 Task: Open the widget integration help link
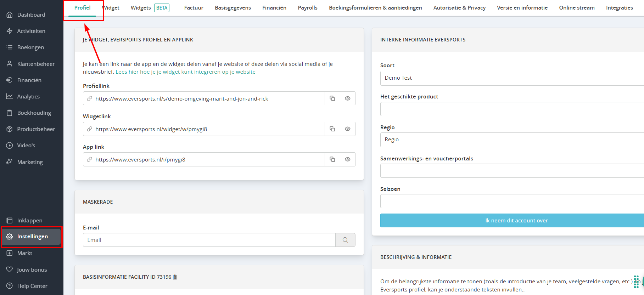point(185,72)
